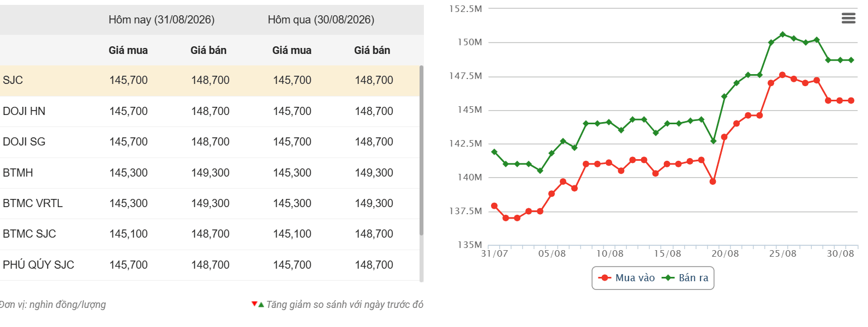Viewport: 868px width, 327px height.
Task: Click DOJI SG today's sell price 148,700
Action: [211, 142]
